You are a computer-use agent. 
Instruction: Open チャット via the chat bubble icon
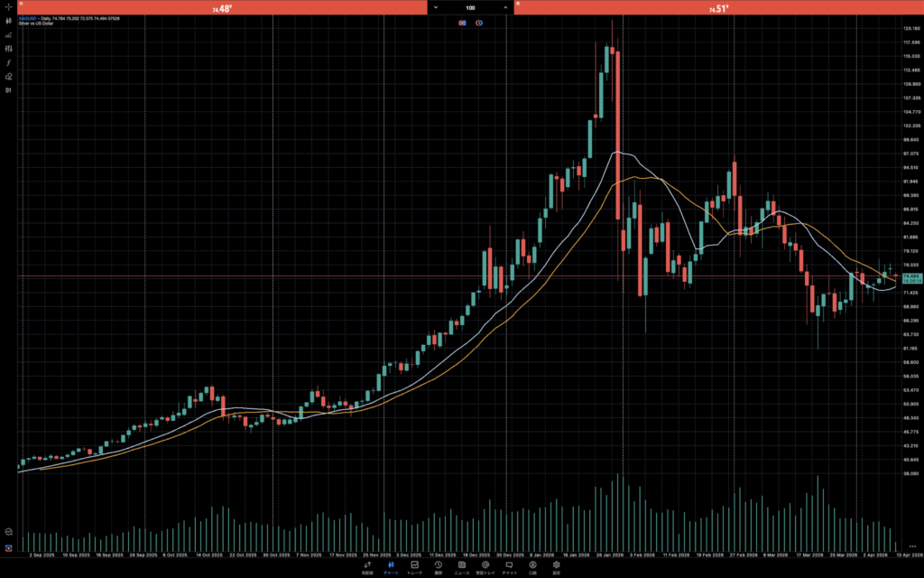pos(511,567)
